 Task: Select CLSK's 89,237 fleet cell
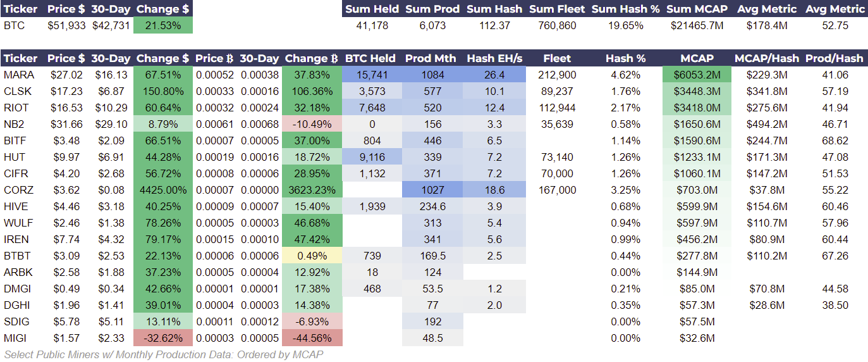pos(557,91)
